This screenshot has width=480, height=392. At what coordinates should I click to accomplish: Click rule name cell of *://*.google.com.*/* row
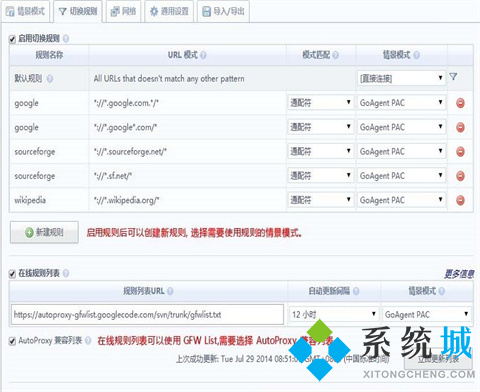(x=49, y=103)
